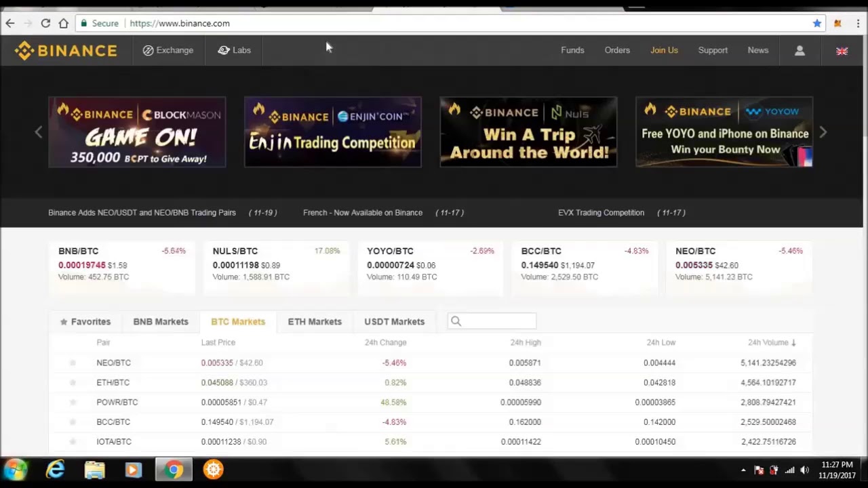Switch to USDT Markets tab
Viewport: 868px width, 488px height.
point(394,322)
